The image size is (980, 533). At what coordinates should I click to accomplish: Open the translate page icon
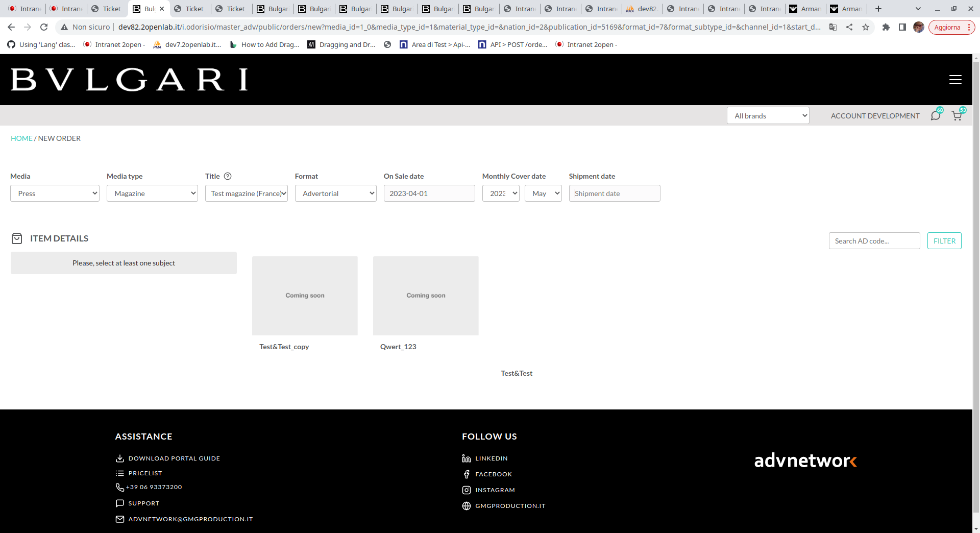pyautogui.click(x=833, y=27)
